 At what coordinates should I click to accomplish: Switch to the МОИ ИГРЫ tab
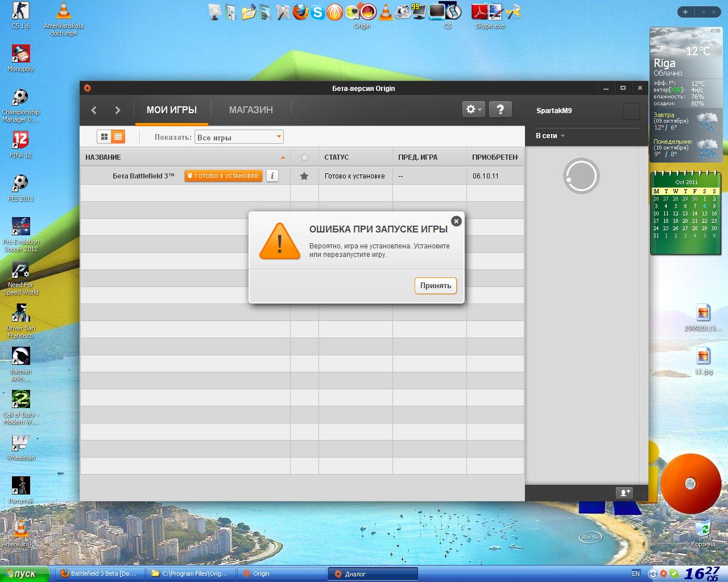(172, 110)
